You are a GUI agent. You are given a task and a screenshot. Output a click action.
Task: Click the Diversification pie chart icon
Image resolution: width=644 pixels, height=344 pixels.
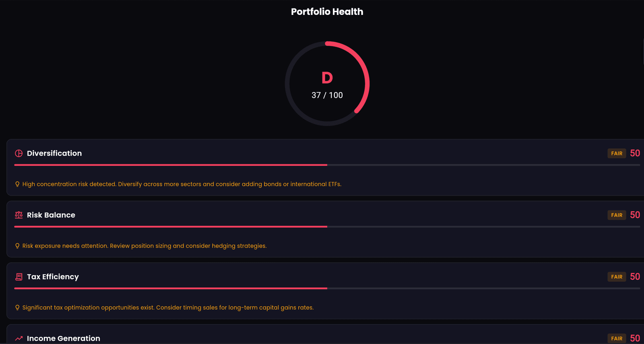coord(19,153)
